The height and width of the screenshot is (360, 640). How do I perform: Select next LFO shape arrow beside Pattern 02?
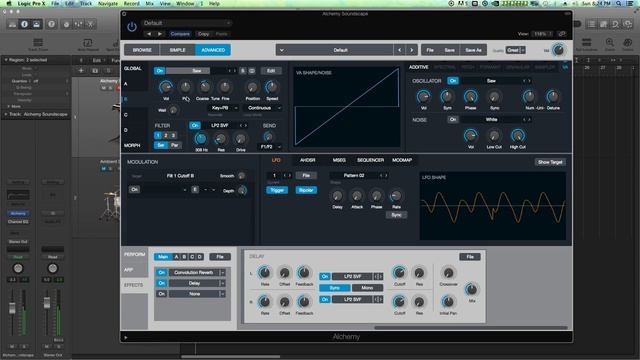(x=386, y=176)
